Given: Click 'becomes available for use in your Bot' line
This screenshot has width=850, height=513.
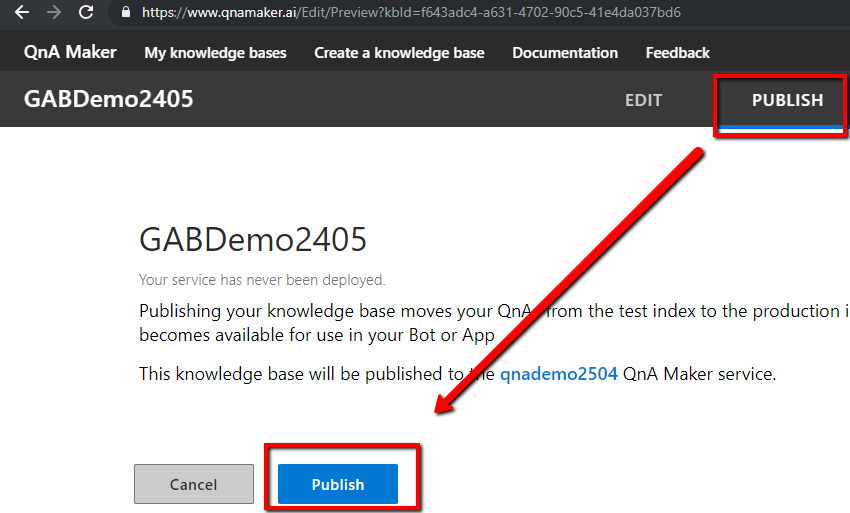Looking at the screenshot, I should point(317,335).
